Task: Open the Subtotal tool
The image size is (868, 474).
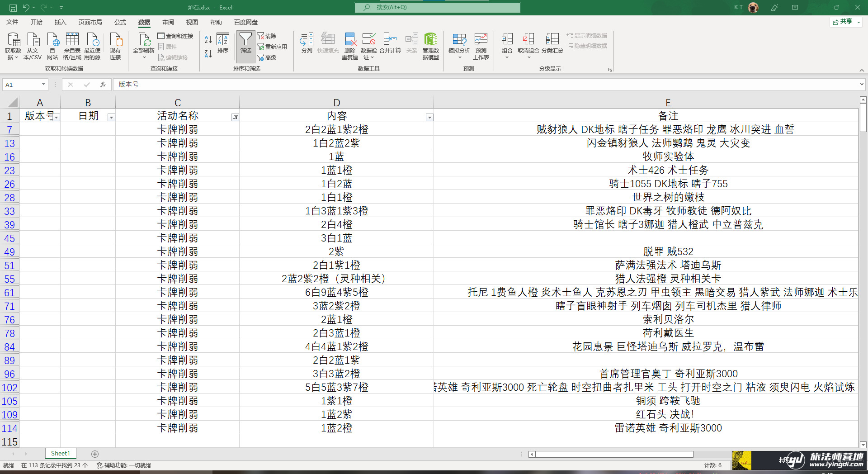Action: pos(552,43)
